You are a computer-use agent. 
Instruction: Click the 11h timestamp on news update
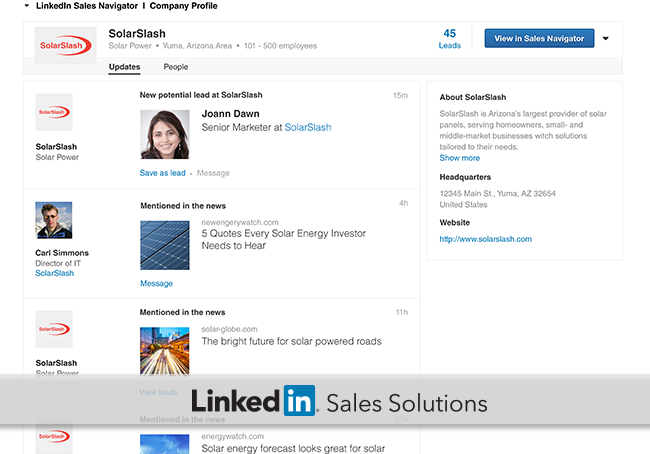point(402,312)
